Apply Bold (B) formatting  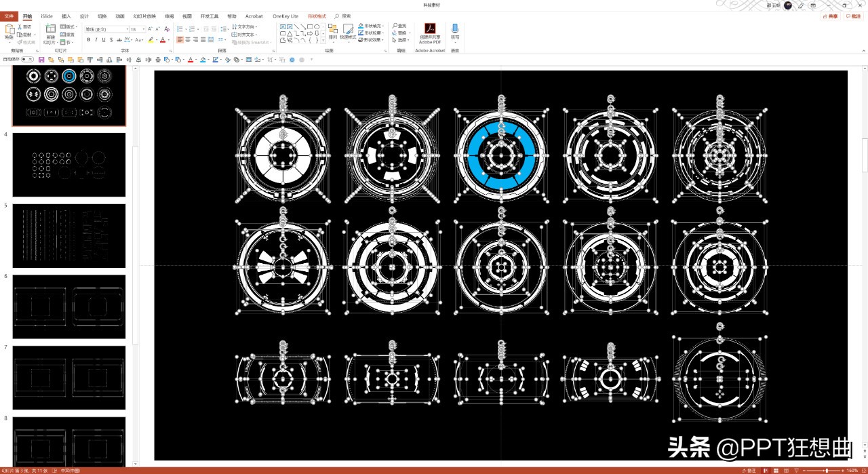pos(88,40)
